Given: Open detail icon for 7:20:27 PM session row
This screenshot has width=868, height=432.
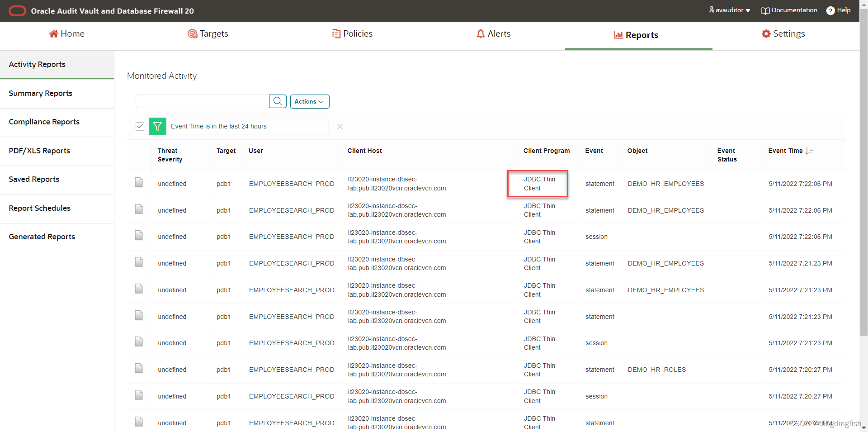Looking at the screenshot, I should tap(139, 395).
